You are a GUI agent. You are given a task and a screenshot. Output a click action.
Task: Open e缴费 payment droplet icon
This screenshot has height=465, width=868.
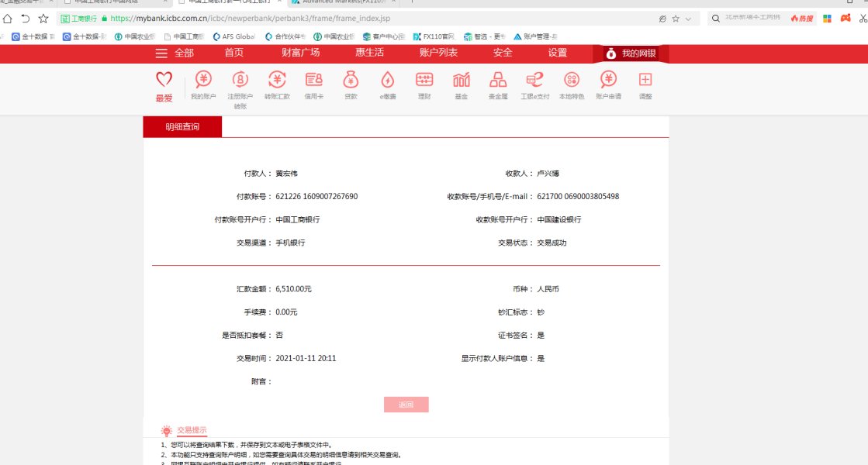[388, 80]
